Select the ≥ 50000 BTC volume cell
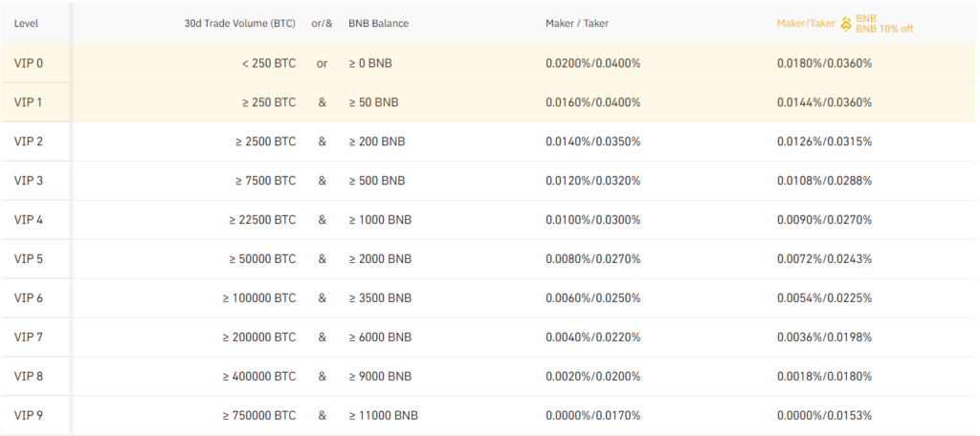Viewport: 980px width, 436px height. tap(262, 259)
